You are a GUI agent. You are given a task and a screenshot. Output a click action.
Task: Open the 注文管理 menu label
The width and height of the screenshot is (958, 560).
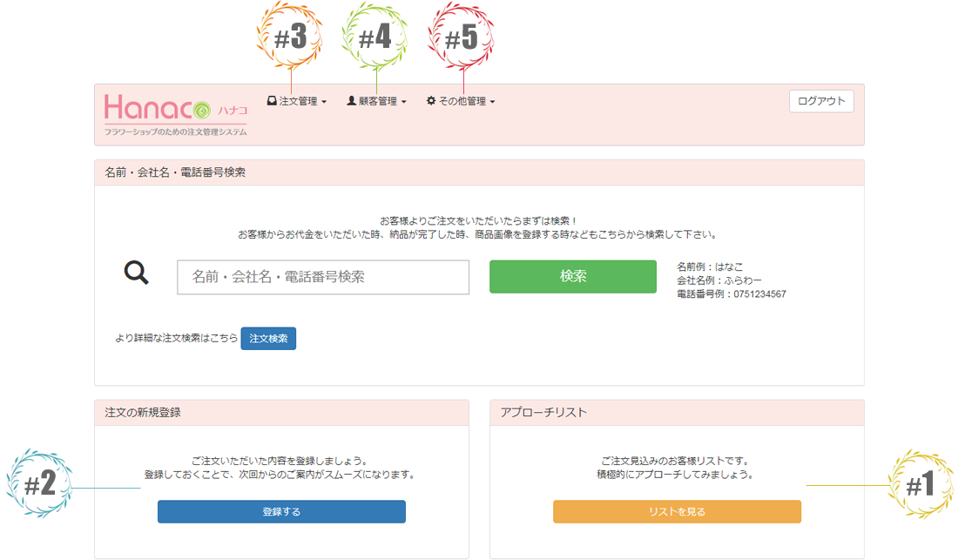298,102
